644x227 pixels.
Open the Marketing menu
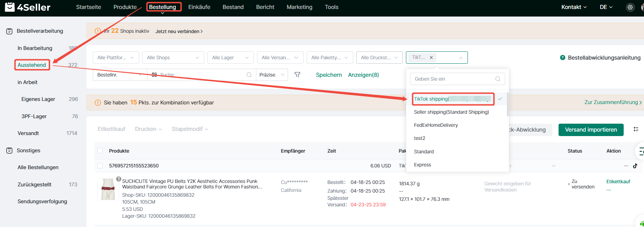tap(299, 7)
